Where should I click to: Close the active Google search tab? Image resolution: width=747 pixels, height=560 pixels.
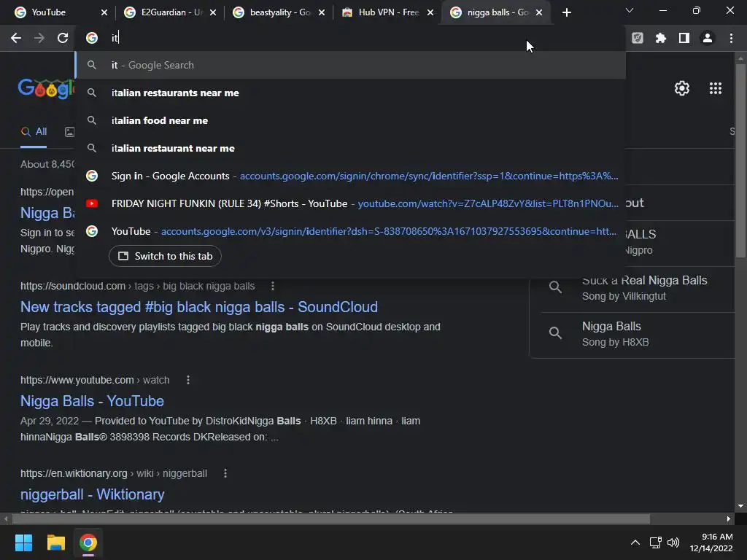click(539, 12)
